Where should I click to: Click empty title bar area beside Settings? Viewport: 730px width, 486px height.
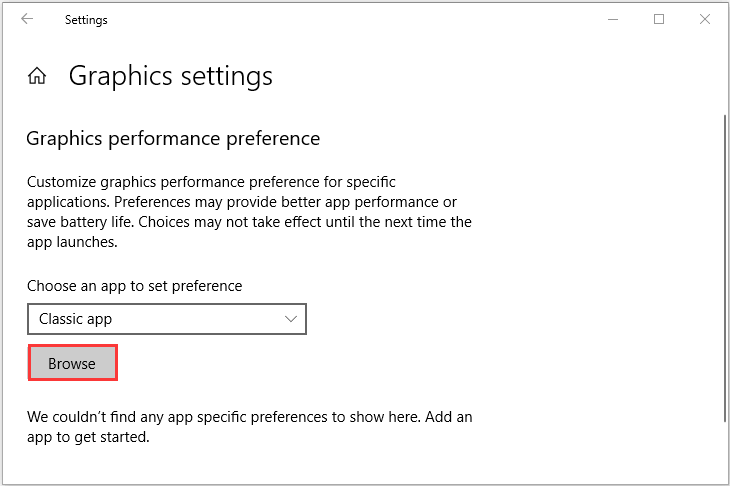tap(354, 20)
